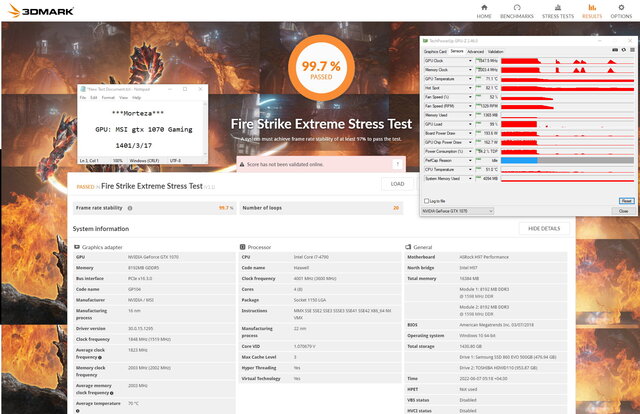Click the Motherboard value ASRock H97 Performance
The width and height of the screenshot is (640, 414).
(484, 257)
